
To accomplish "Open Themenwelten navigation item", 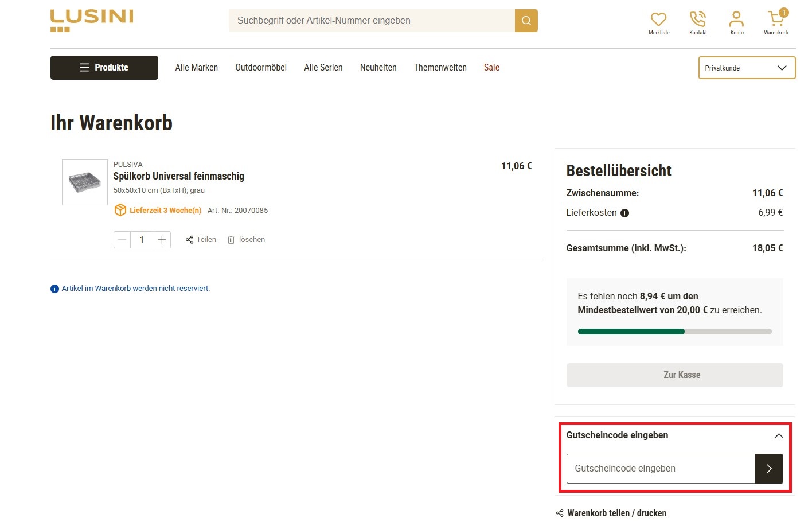I will (x=440, y=68).
